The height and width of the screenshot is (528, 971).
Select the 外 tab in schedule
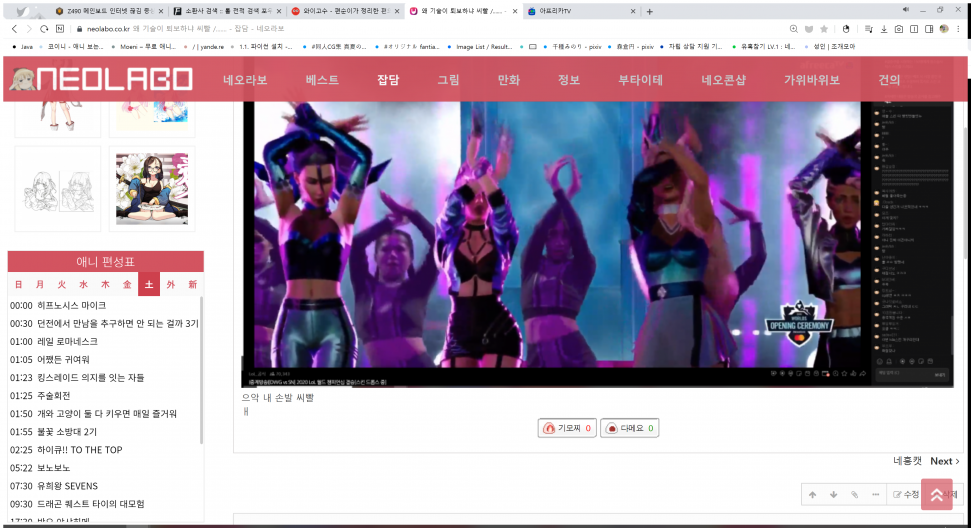pos(171,284)
